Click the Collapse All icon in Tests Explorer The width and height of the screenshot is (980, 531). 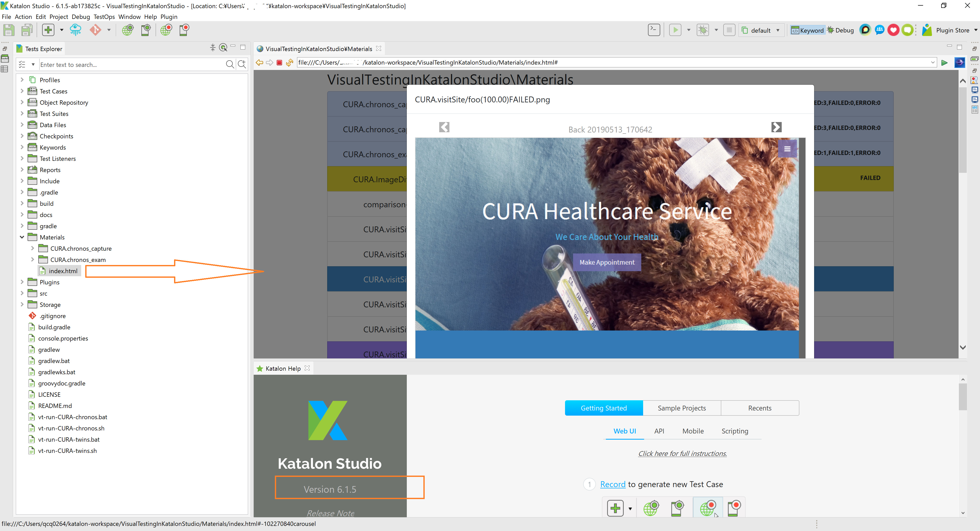(213, 47)
